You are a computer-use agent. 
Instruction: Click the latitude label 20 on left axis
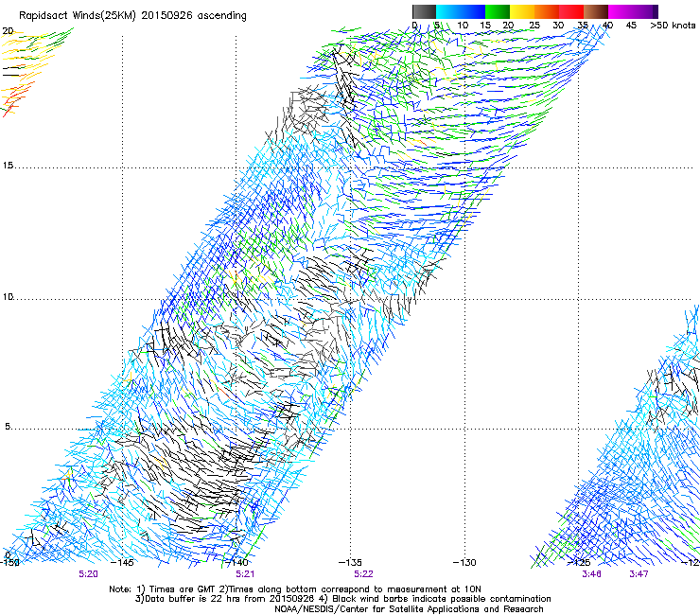tap(8, 31)
